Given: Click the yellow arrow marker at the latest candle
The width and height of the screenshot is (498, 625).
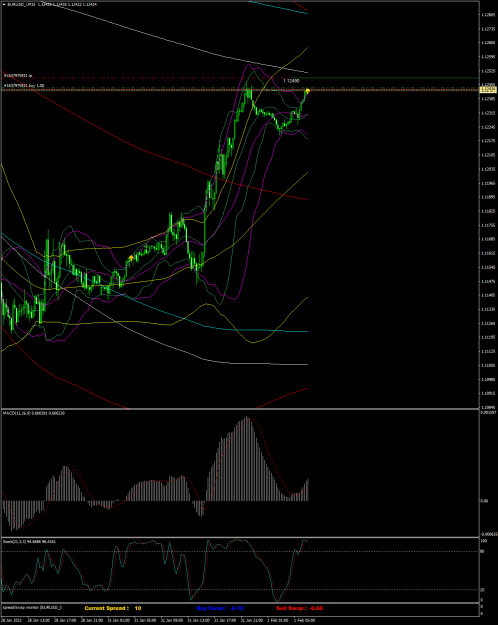Looking at the screenshot, I should point(307,92).
